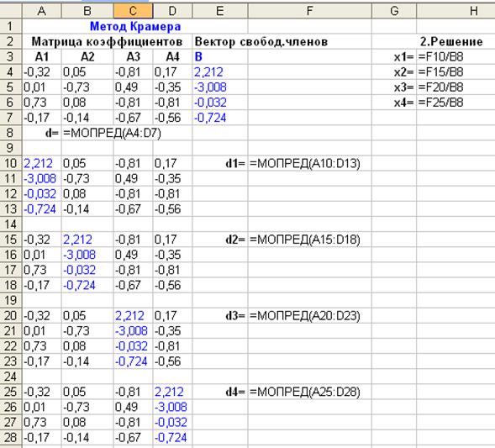Click cell E7 with value -0,724
This screenshot has width=495, height=448.
pyautogui.click(x=220, y=118)
